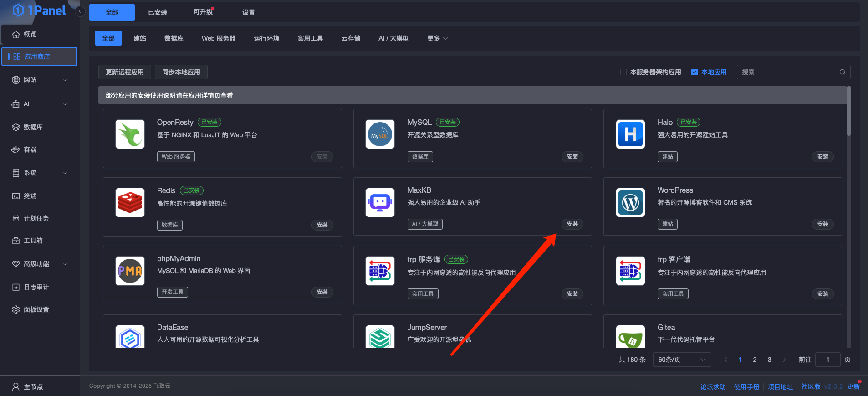Open the Halo app logo
This screenshot has width=868, height=396.
[x=631, y=134]
